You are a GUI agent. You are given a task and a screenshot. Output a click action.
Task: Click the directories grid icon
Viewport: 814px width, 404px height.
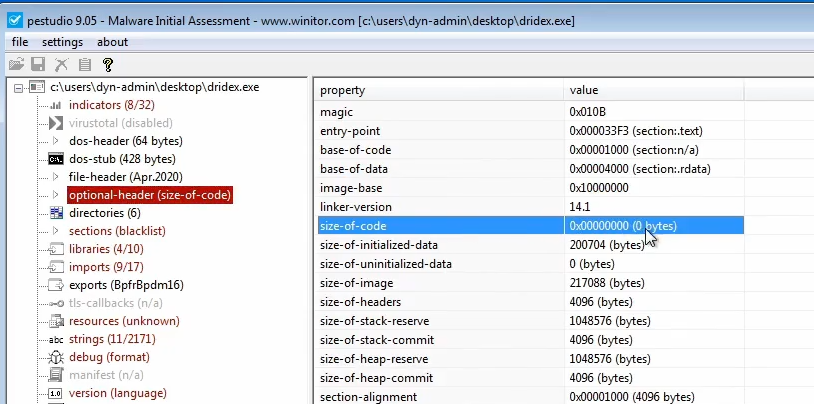[x=56, y=213]
